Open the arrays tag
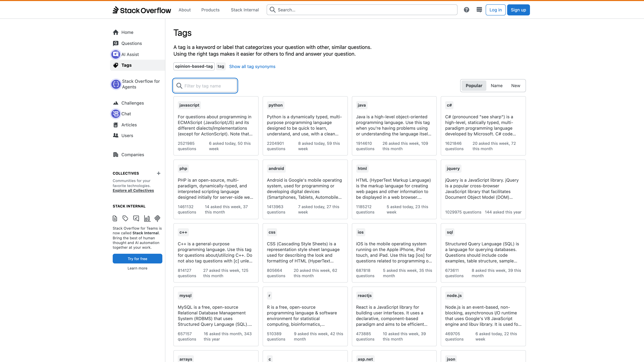This screenshot has height=362, width=644. [186, 359]
